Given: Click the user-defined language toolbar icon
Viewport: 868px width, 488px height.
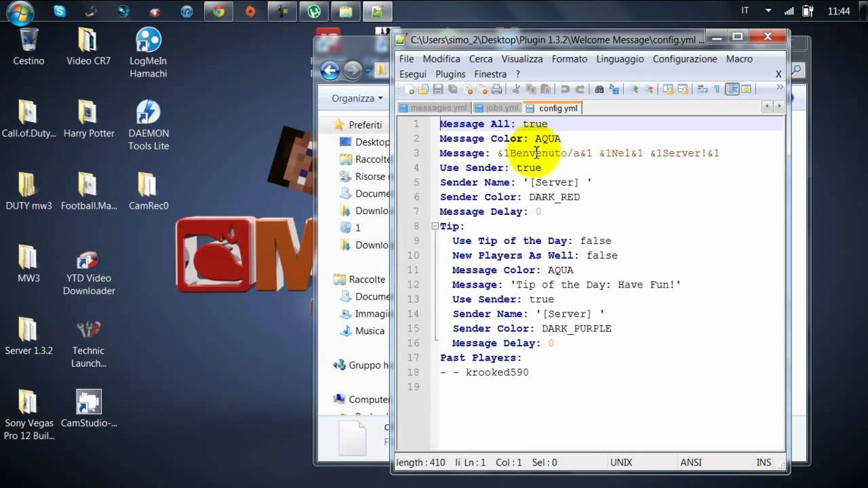Looking at the screenshot, I should pos(747,89).
